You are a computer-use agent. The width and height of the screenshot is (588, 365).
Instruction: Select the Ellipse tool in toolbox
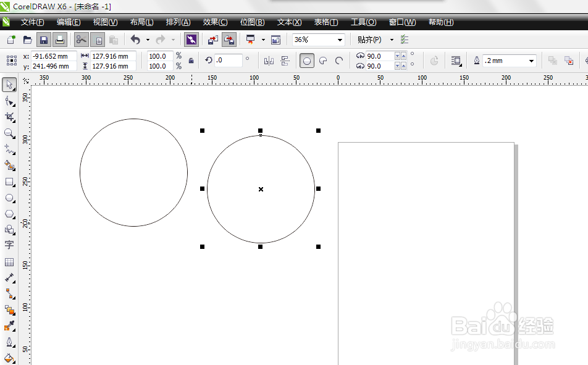(x=9, y=198)
